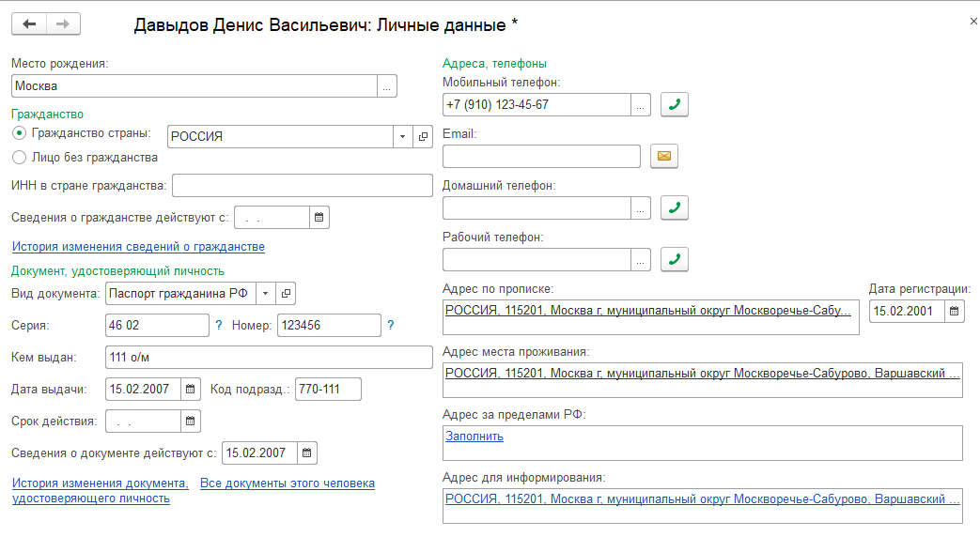The width and height of the screenshot is (980, 552).
Task: Open calendar for registration date
Action: pyautogui.click(x=955, y=311)
